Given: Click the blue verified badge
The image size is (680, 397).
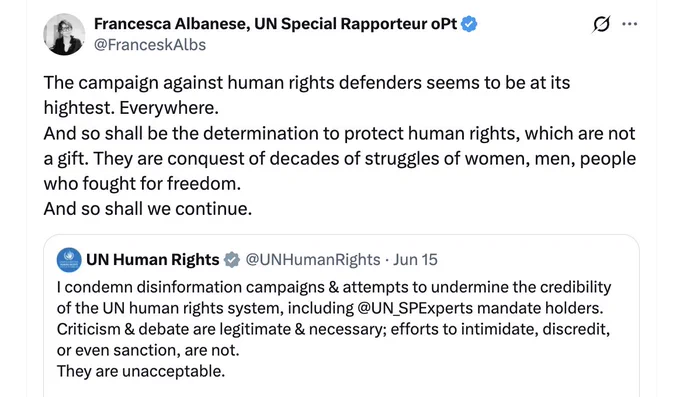Looking at the screenshot, I should [469, 24].
